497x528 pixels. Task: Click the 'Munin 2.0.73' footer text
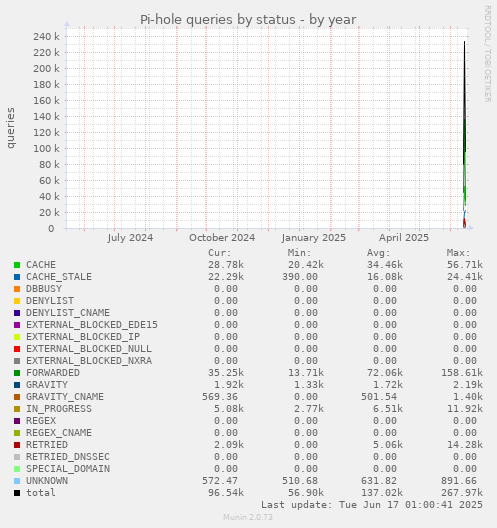point(248,517)
